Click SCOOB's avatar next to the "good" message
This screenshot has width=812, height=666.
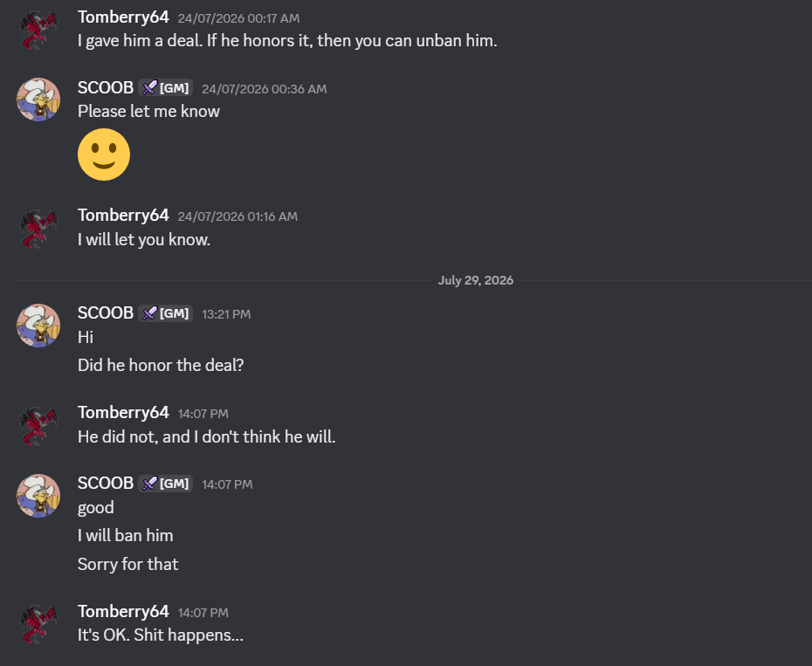tap(38, 496)
